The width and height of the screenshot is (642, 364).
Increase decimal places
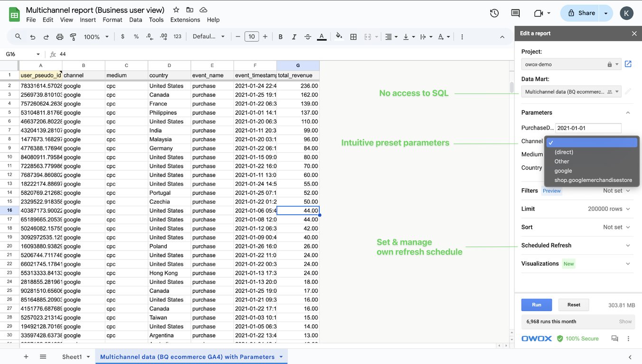tap(164, 36)
